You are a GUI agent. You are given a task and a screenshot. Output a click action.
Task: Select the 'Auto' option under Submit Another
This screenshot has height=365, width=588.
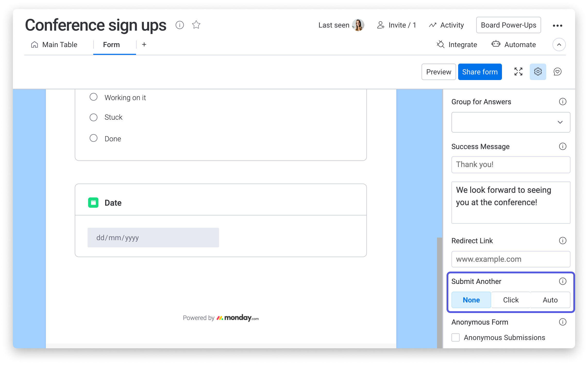(550, 300)
